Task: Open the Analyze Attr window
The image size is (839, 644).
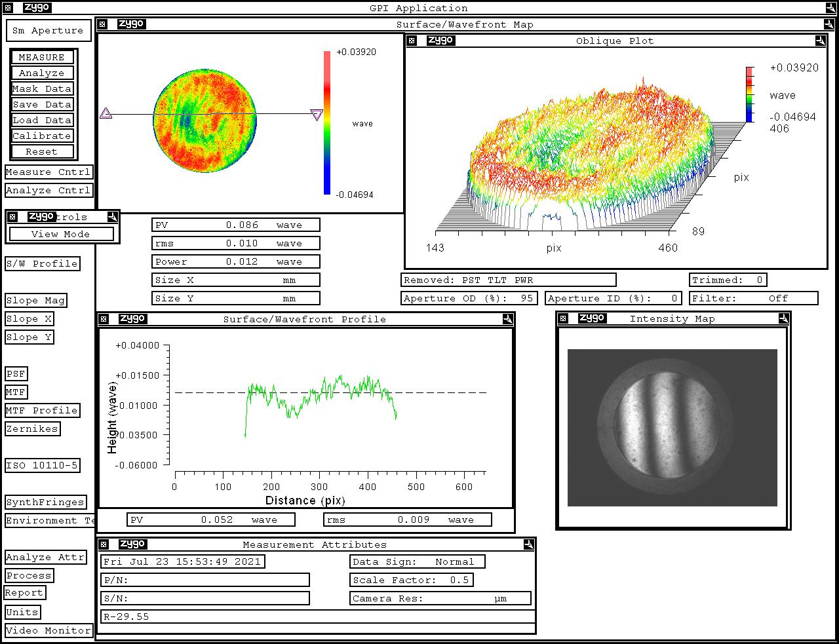Action: click(x=46, y=557)
